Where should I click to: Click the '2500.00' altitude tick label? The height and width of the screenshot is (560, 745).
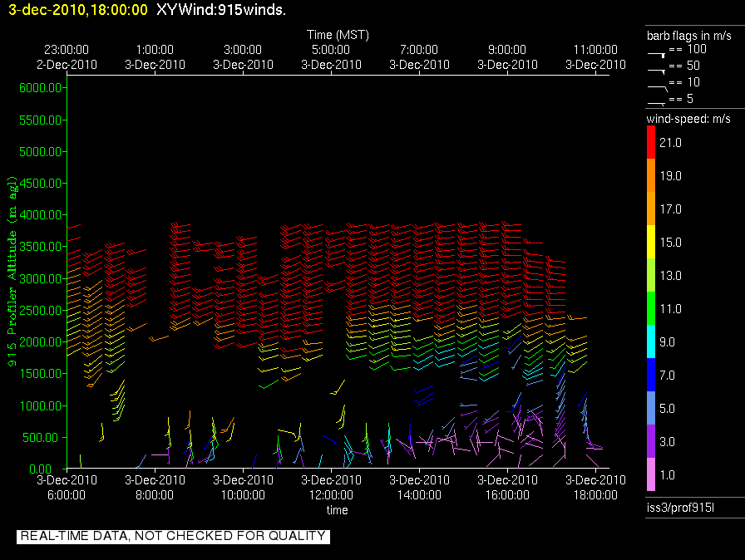click(x=41, y=311)
